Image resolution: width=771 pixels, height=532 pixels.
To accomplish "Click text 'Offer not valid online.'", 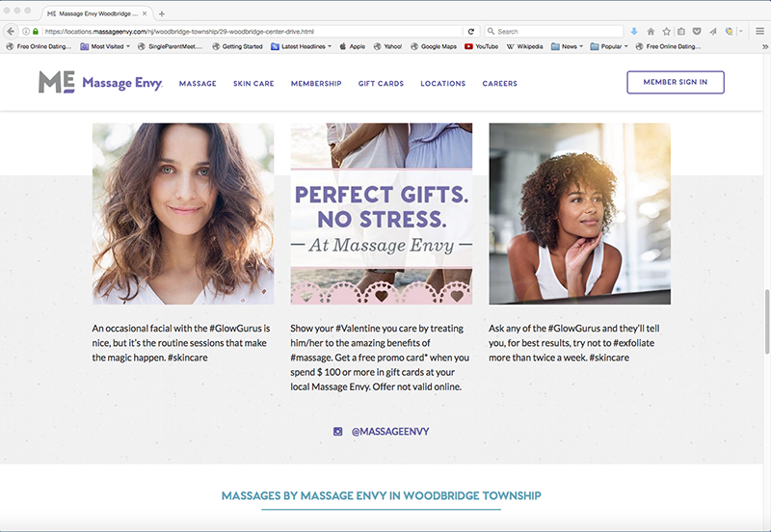I will click(x=417, y=387).
